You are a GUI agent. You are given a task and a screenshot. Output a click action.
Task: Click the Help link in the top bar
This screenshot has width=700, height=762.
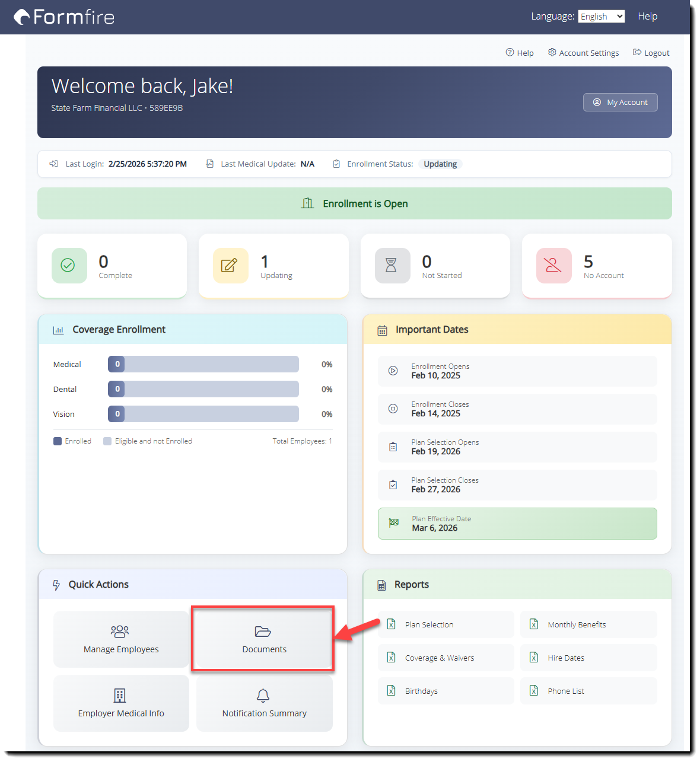tap(647, 16)
